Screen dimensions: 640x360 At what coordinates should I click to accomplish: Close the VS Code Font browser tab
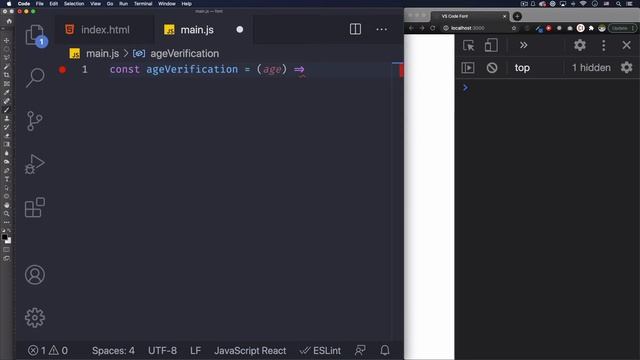504,16
